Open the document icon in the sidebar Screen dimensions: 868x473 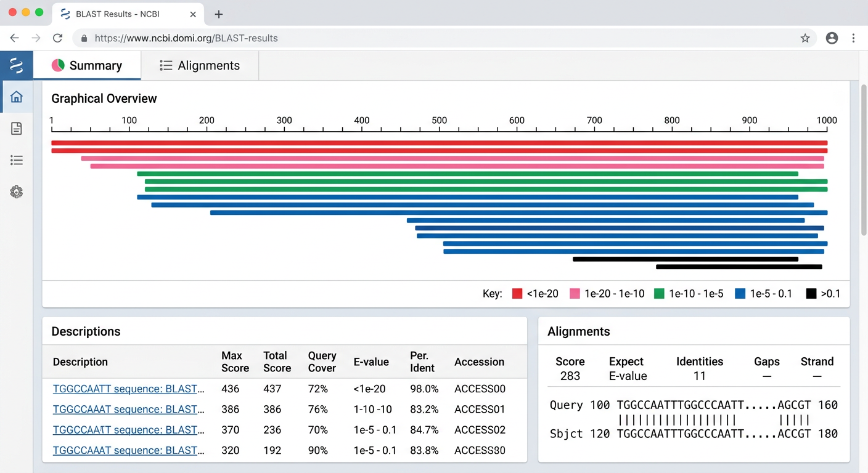click(17, 128)
